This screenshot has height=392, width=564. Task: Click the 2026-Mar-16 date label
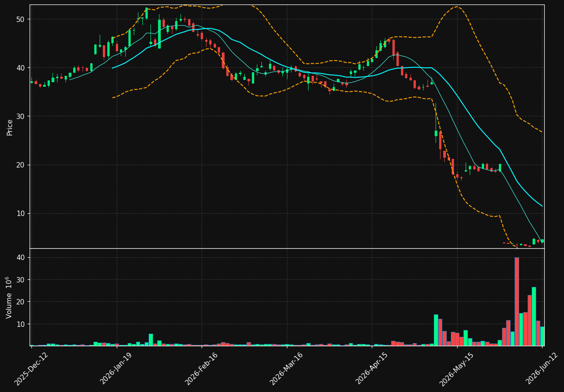click(286, 369)
